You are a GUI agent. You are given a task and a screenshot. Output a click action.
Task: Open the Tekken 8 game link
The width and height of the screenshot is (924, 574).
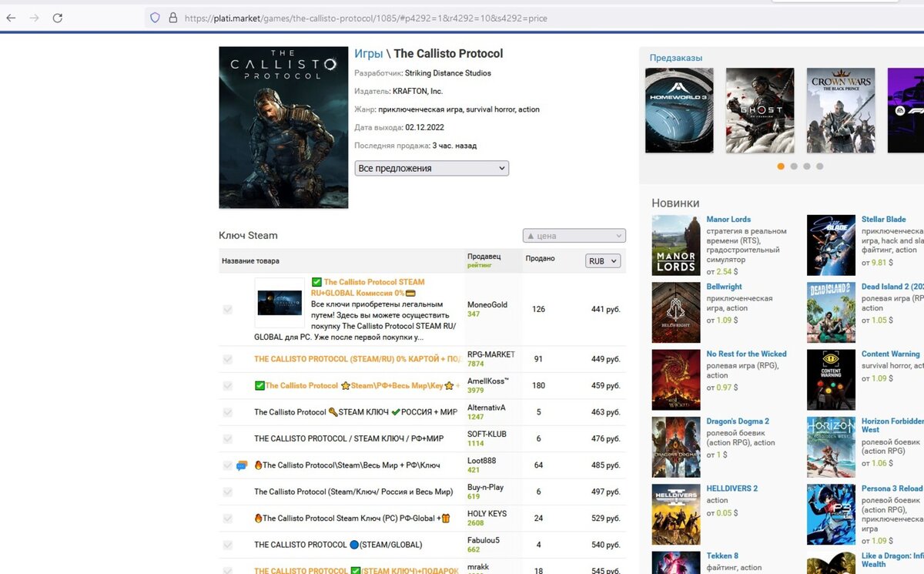point(723,556)
